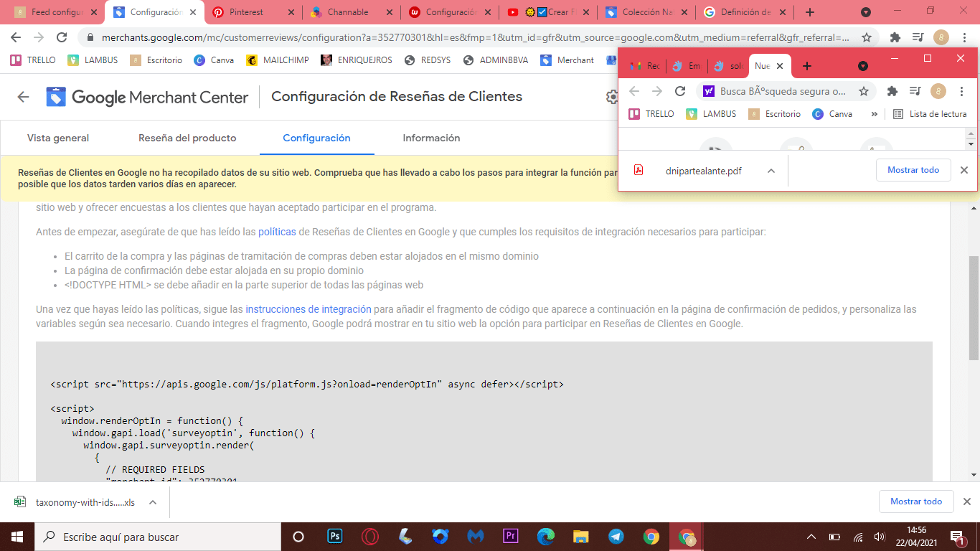Close the Pinterest browser tab
Viewport: 980px width, 551px height.
(x=291, y=12)
